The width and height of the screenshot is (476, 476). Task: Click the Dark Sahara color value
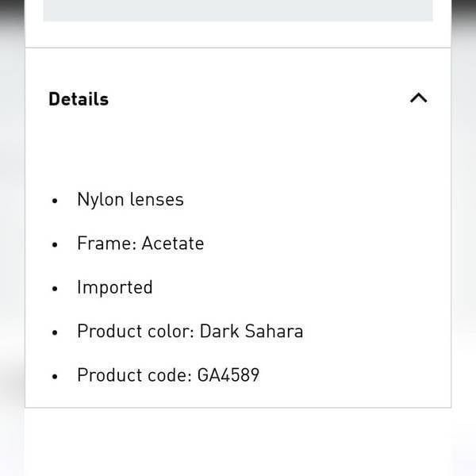(251, 331)
